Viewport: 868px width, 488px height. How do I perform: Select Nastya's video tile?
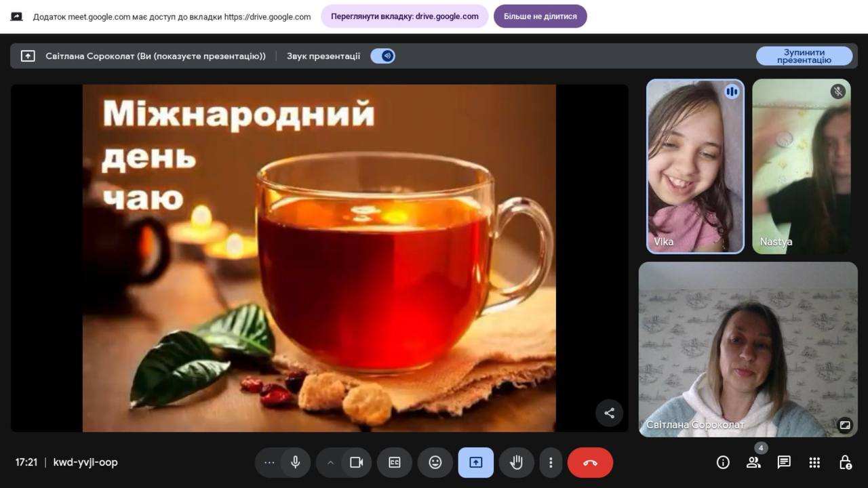coord(802,167)
